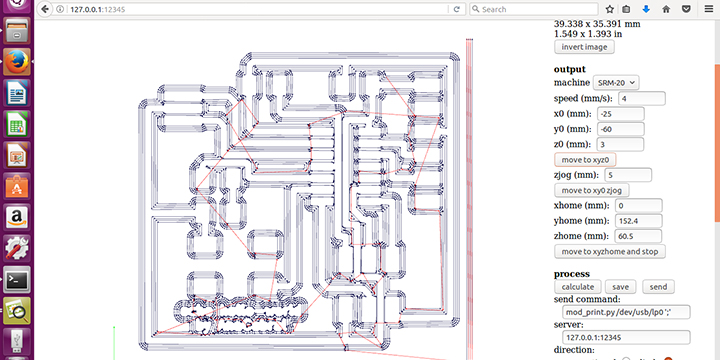The image size is (720, 360).
Task: Click the '39.338 x 35.391 mm' dimension text
Action: pyautogui.click(x=597, y=24)
